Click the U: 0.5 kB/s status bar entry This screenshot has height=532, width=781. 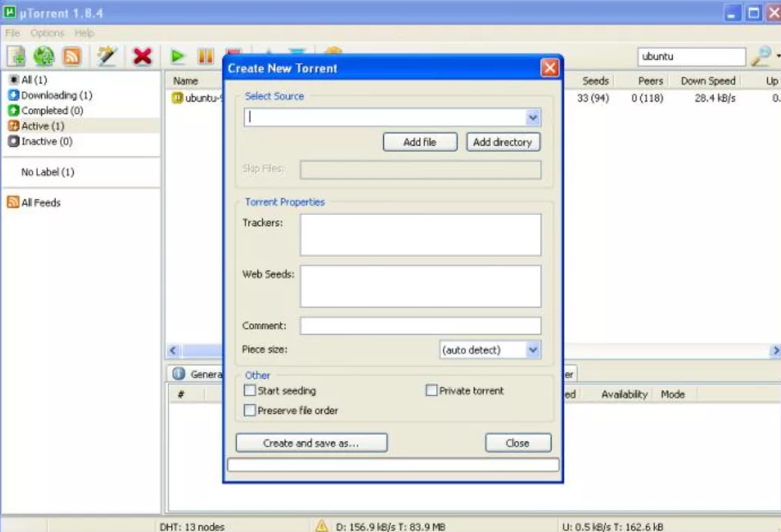pyautogui.click(x=612, y=527)
